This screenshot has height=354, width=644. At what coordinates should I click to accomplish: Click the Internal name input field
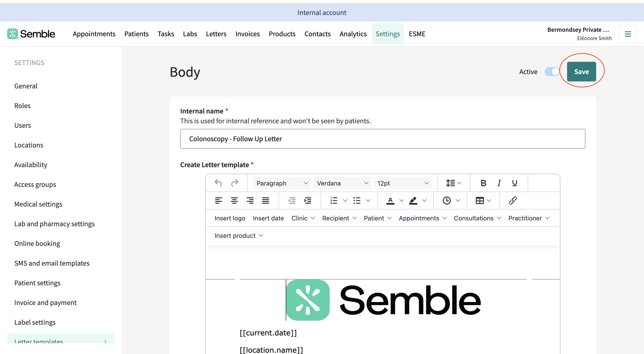click(x=383, y=139)
